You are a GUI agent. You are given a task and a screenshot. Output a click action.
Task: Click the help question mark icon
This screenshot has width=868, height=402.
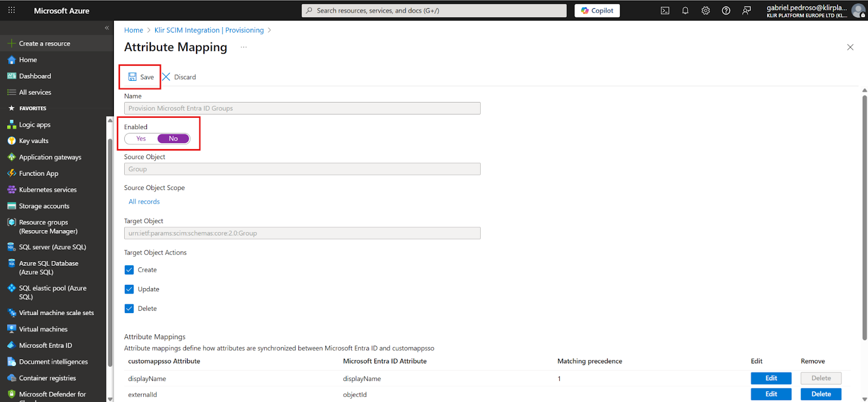coord(726,11)
